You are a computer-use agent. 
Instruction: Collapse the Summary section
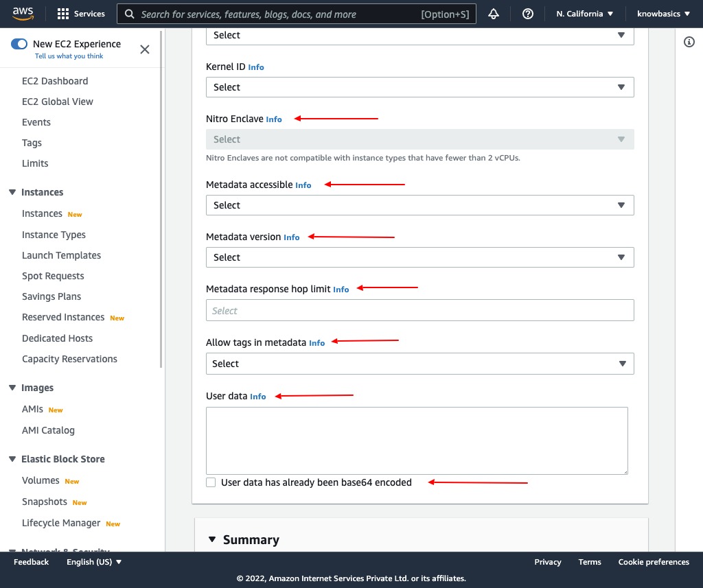pyautogui.click(x=212, y=539)
